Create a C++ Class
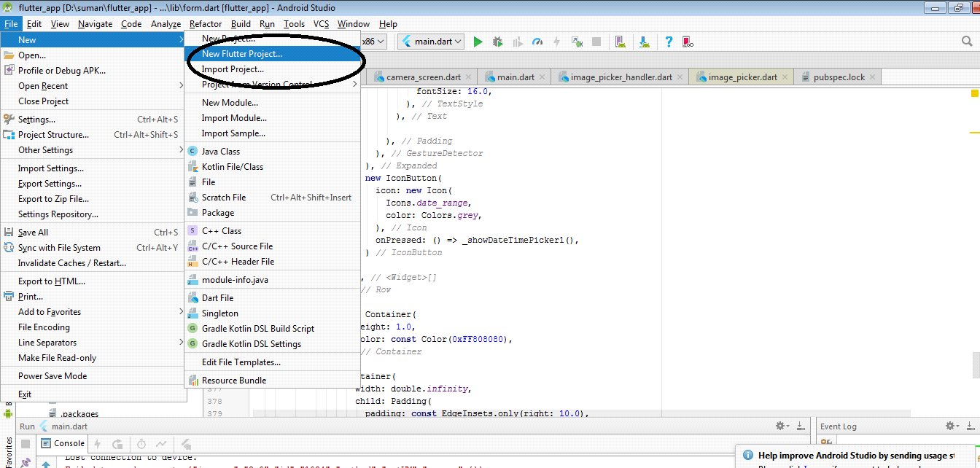The height and width of the screenshot is (468, 980). point(272,230)
